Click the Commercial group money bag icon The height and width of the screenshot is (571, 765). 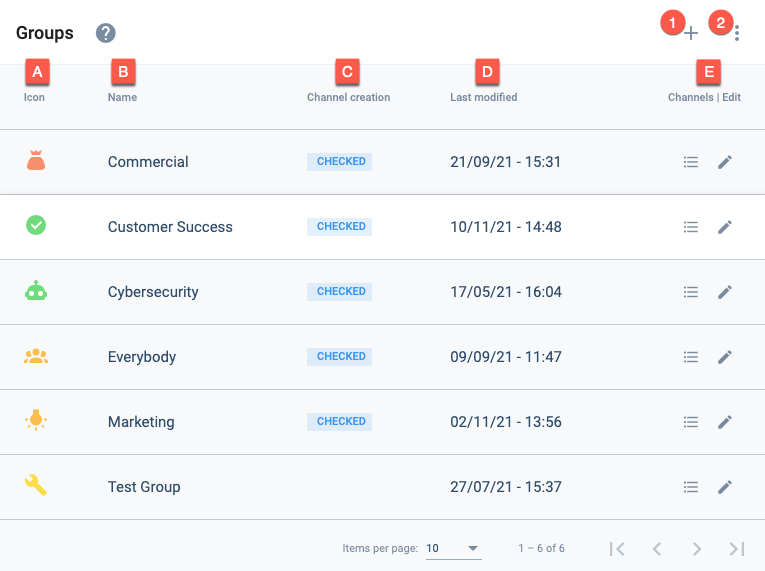[36, 161]
